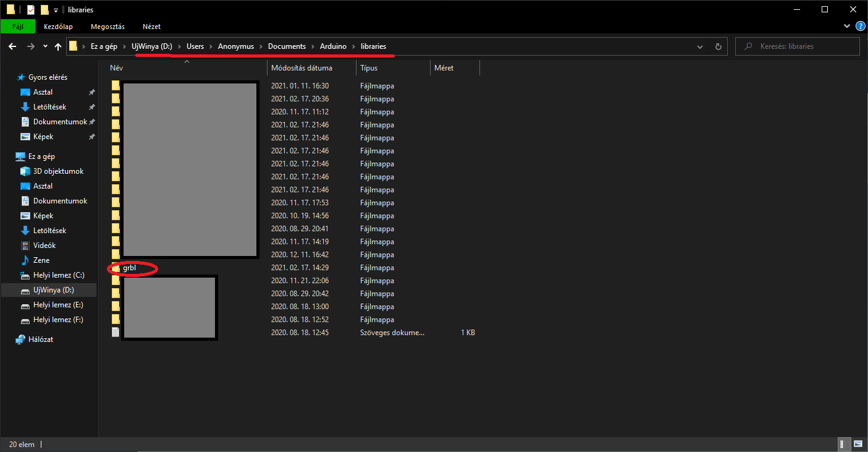The height and width of the screenshot is (452, 868).
Task: Click the Back navigation arrow
Action: 12,46
